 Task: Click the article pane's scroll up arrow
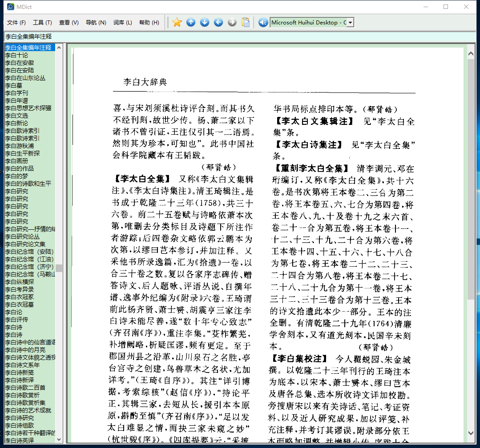471,54
